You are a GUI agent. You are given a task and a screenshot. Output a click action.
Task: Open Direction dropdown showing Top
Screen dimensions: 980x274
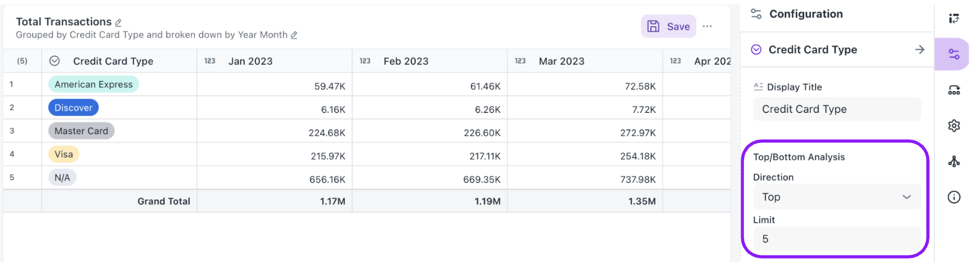pyautogui.click(x=837, y=197)
